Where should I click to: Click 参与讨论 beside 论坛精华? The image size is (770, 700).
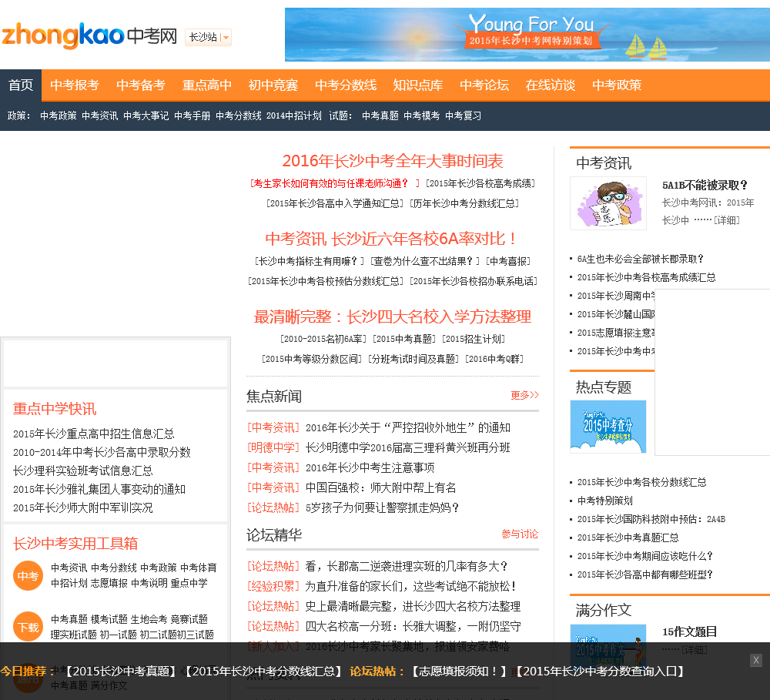click(520, 534)
